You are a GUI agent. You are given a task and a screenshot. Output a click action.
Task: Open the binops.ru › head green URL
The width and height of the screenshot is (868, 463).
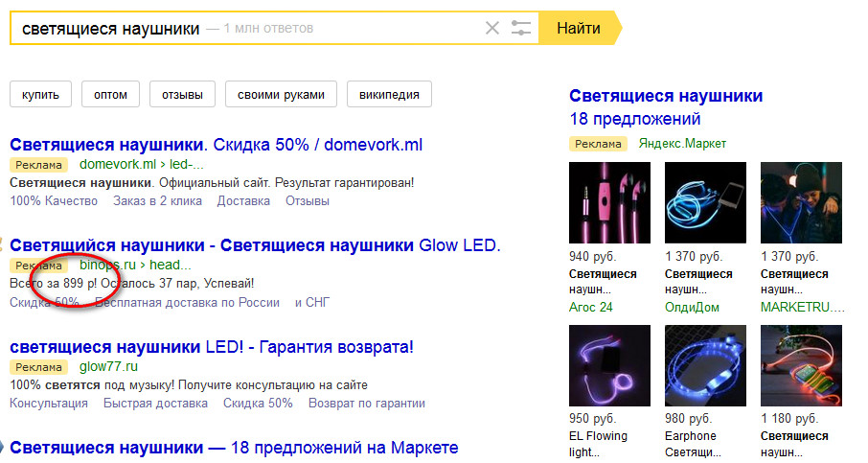pos(135,265)
